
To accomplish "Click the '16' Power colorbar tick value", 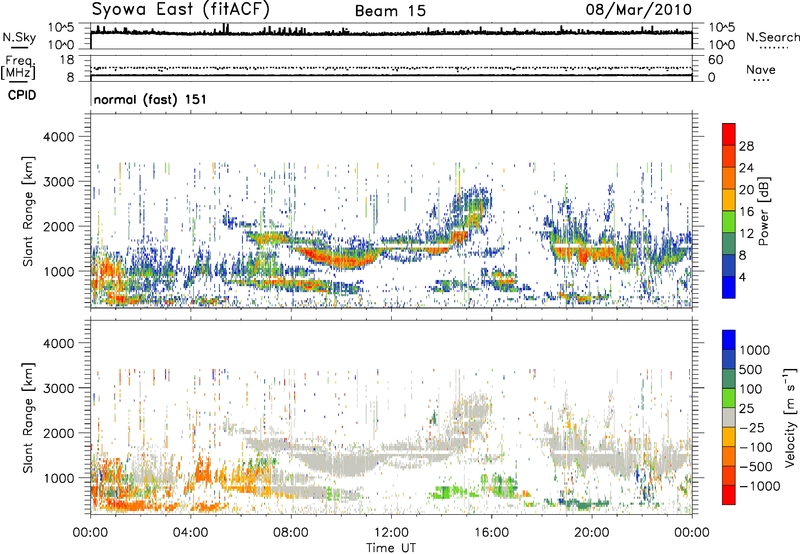I will click(x=746, y=212).
